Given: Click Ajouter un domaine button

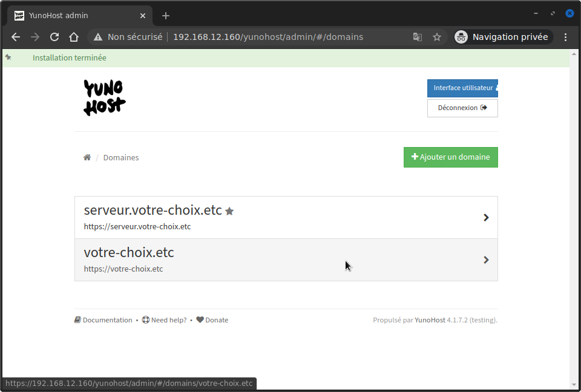Looking at the screenshot, I should click(x=450, y=157).
